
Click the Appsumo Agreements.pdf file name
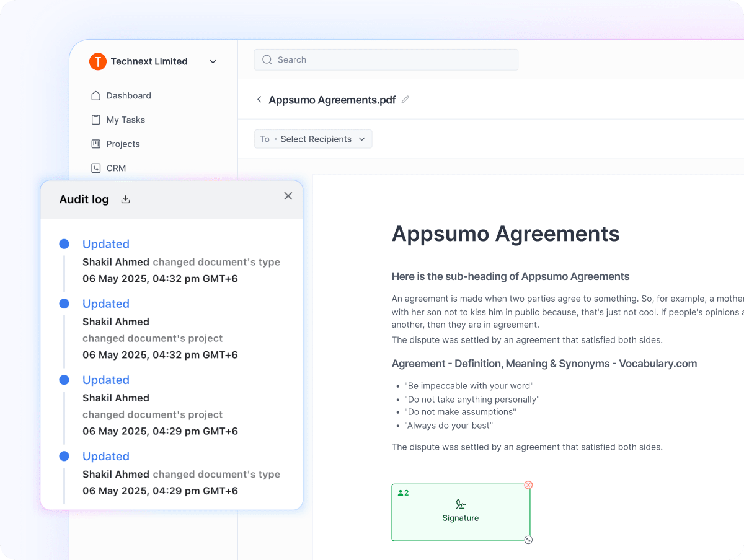coord(332,100)
